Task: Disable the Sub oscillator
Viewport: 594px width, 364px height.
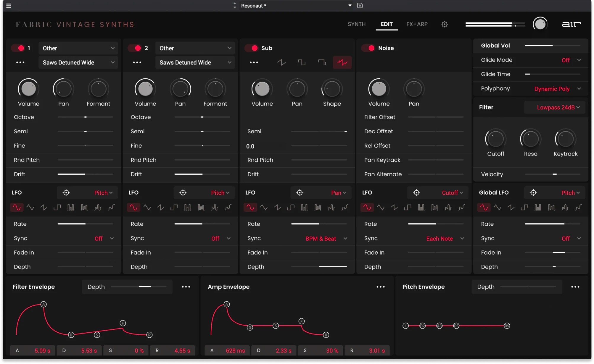Action: (252, 48)
